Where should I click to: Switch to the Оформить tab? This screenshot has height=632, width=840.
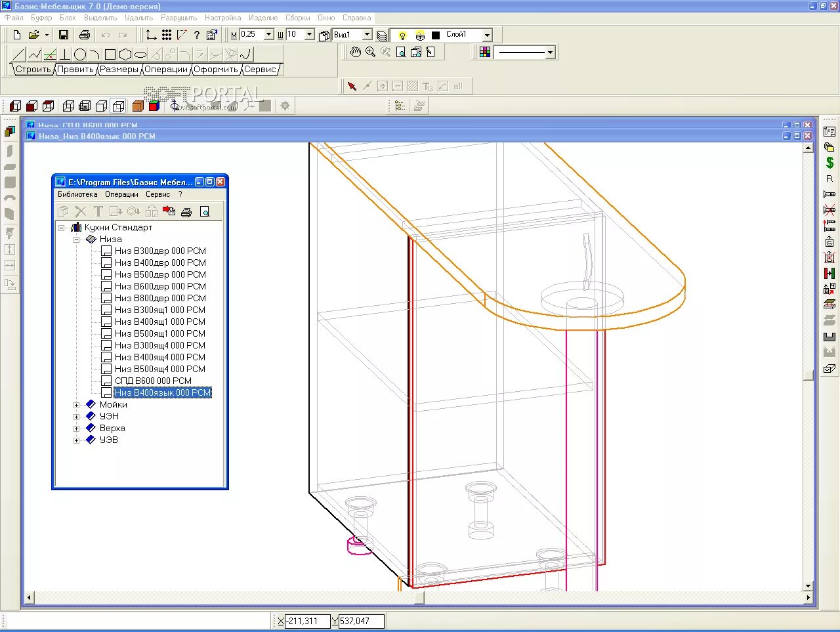215,69
